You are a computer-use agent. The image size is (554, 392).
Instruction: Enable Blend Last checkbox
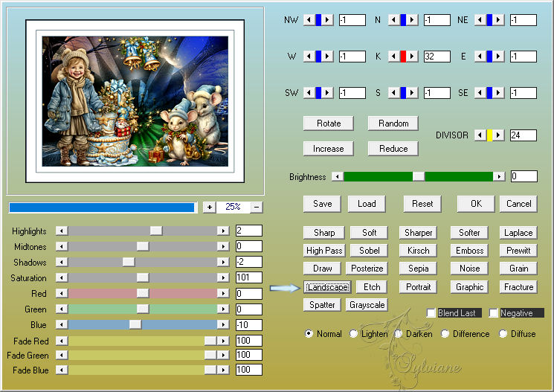click(x=431, y=313)
